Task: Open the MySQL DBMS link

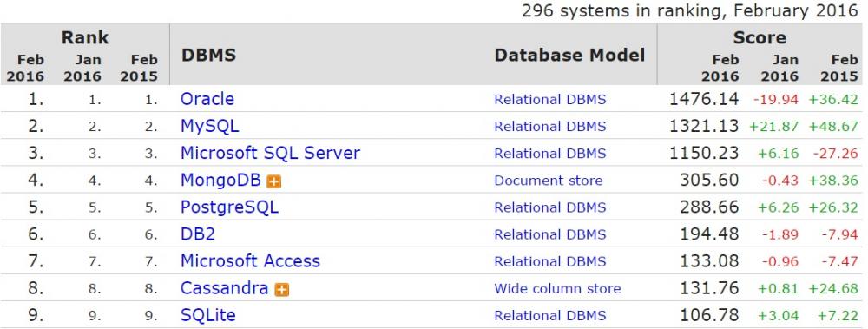Action: [x=210, y=126]
